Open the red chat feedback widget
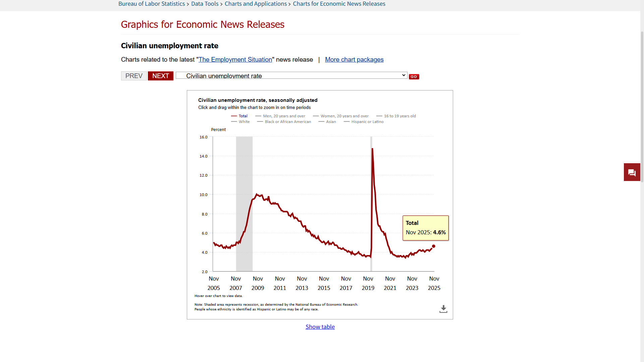 [632, 172]
